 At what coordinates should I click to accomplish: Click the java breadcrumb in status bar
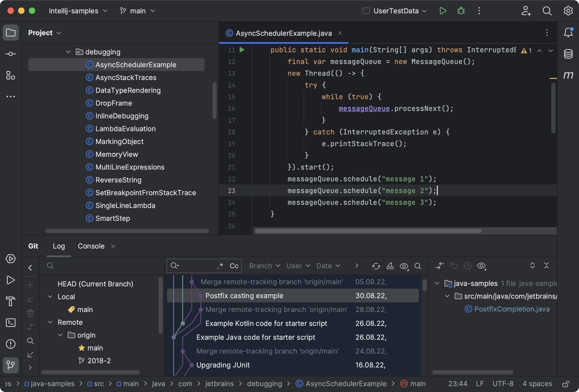point(158,383)
